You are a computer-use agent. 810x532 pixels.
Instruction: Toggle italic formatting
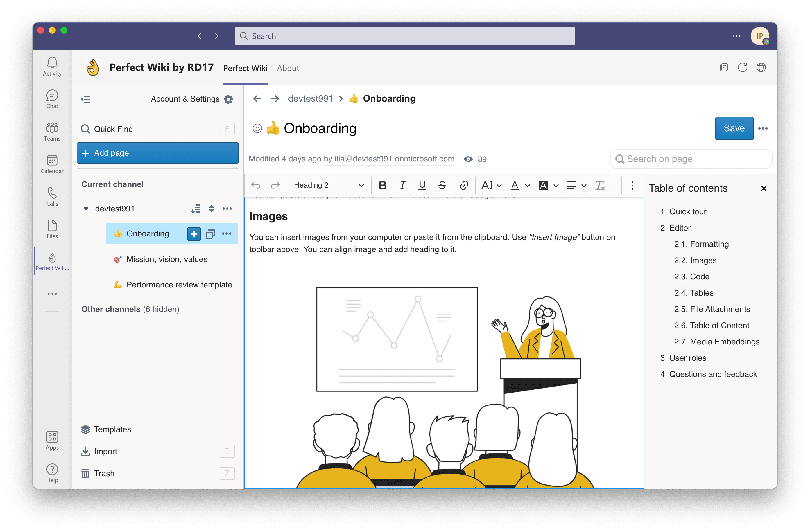tap(402, 185)
